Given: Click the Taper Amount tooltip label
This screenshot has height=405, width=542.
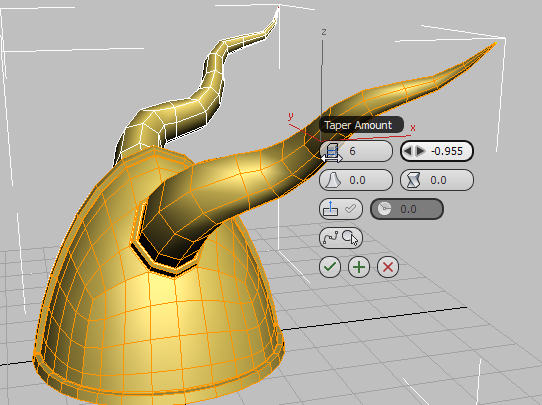Looking at the screenshot, I should (358, 125).
